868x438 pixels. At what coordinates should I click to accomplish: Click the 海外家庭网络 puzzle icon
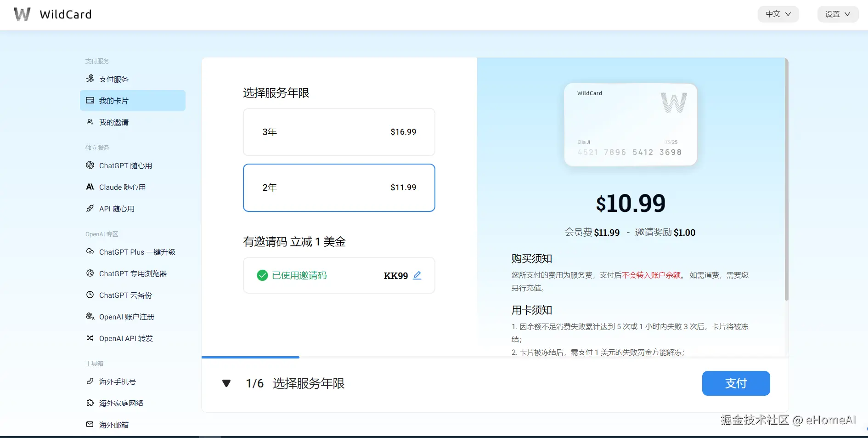click(90, 403)
